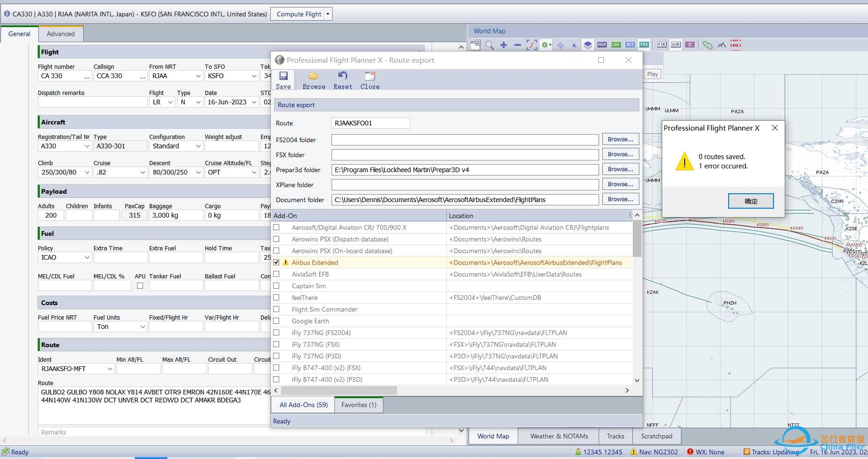The image size is (868, 459).
Task: Click the Compute Flight button
Action: tap(299, 14)
